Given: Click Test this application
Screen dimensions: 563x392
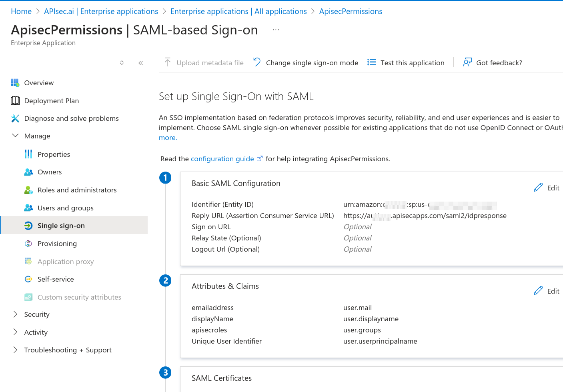Looking at the screenshot, I should click(x=406, y=63).
